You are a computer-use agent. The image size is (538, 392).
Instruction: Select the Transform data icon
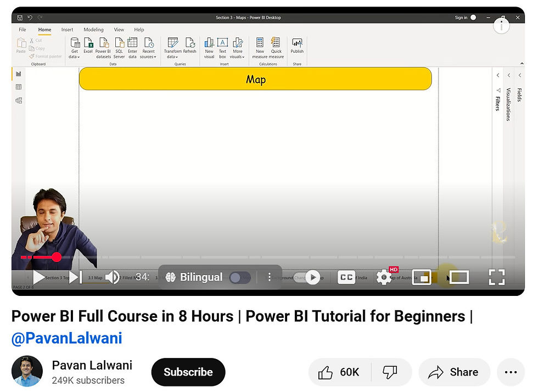[173, 43]
